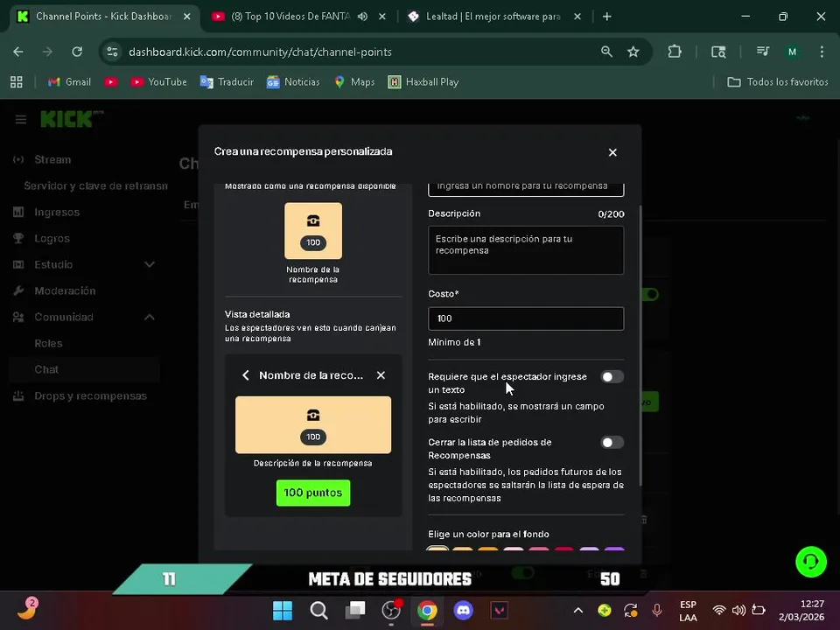Open the Haxball Play bookmark
Screen dimensions: 840x630
pos(423,82)
